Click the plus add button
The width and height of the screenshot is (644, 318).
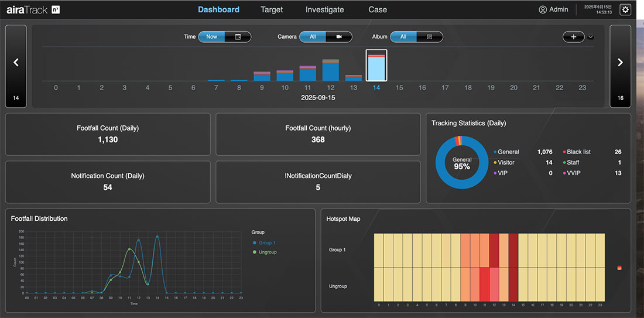coord(573,37)
